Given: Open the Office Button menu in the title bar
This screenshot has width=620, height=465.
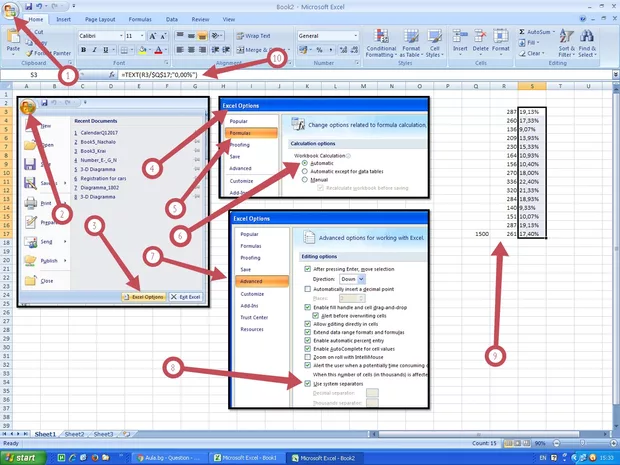Looking at the screenshot, I should click(11, 10).
